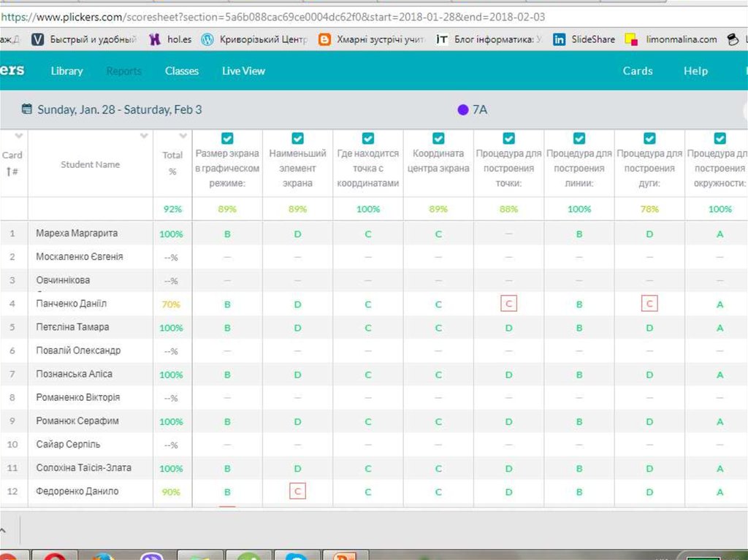Image resolution: width=748 pixels, height=560 pixels.
Task: Open the Cards link in header
Action: (x=637, y=71)
